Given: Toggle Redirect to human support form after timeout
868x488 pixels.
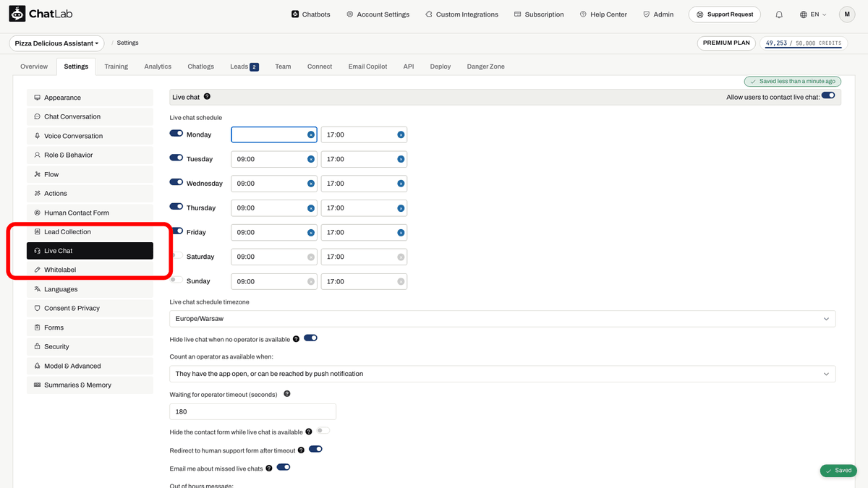Looking at the screenshot, I should (x=315, y=449).
